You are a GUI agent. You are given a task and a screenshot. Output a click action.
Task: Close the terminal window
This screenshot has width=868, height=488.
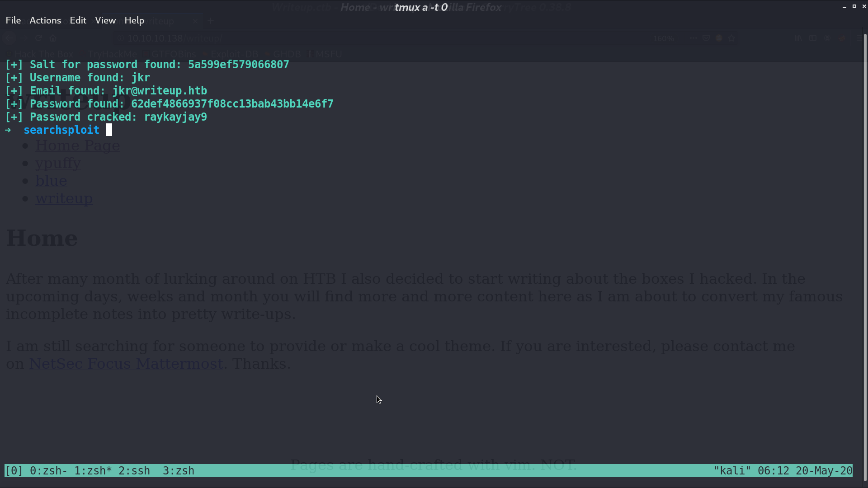[864, 7]
